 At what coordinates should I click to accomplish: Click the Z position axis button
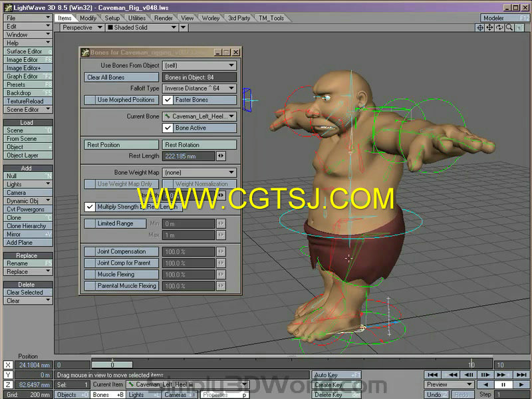[x=8, y=385]
